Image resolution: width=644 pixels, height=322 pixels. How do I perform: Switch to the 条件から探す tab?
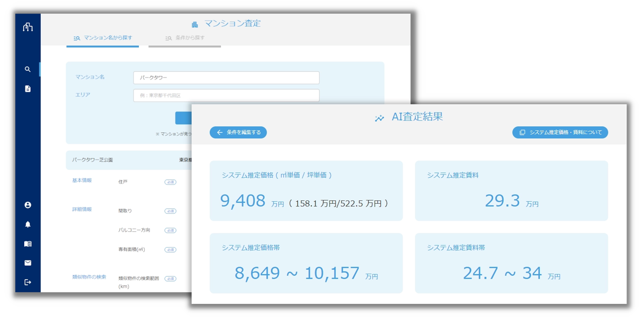pos(185,38)
